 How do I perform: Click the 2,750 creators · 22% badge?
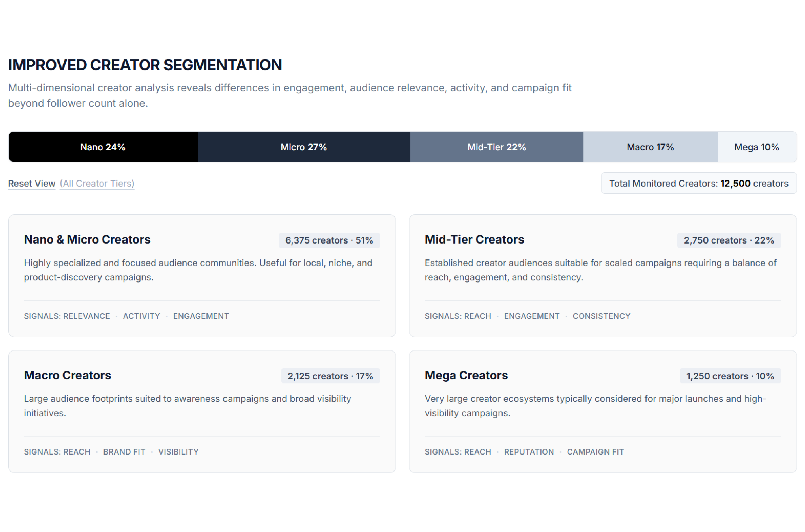729,241
